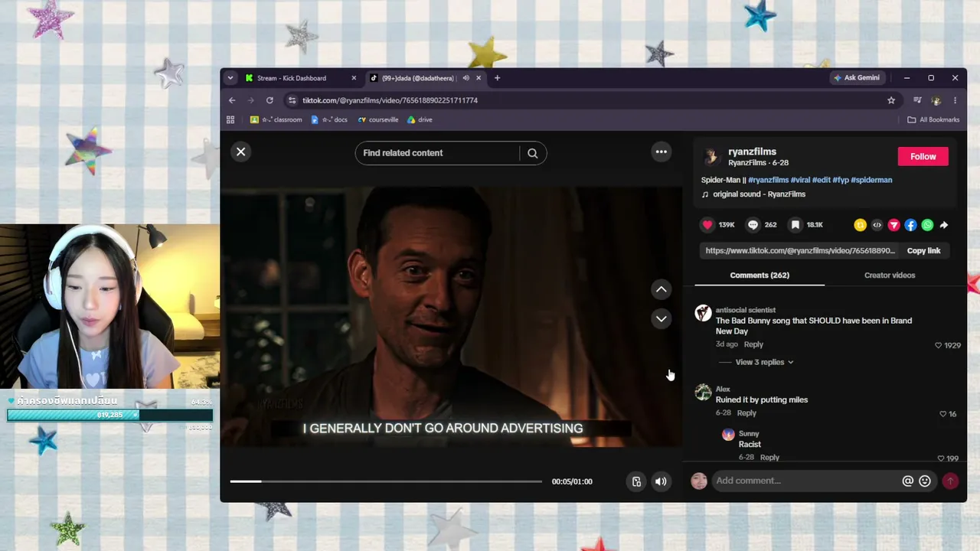Open the media control icon in Chrome toolbar
This screenshot has width=980, height=551.
pyautogui.click(x=917, y=100)
